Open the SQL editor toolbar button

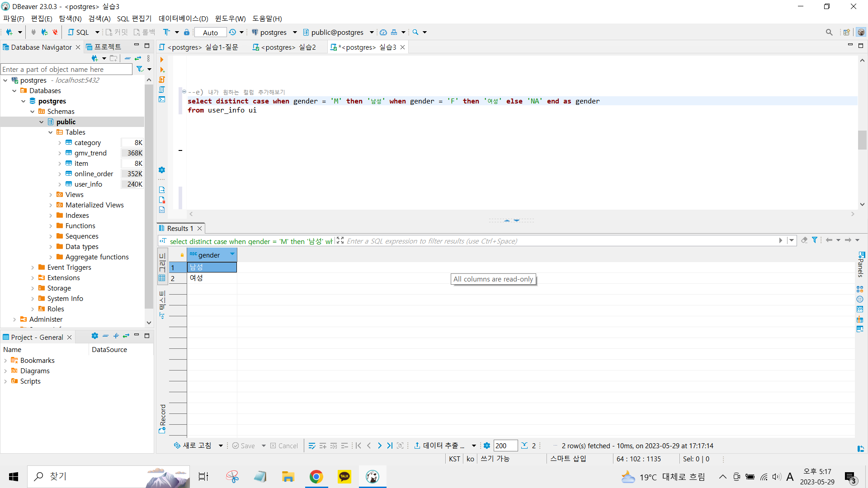(78, 32)
